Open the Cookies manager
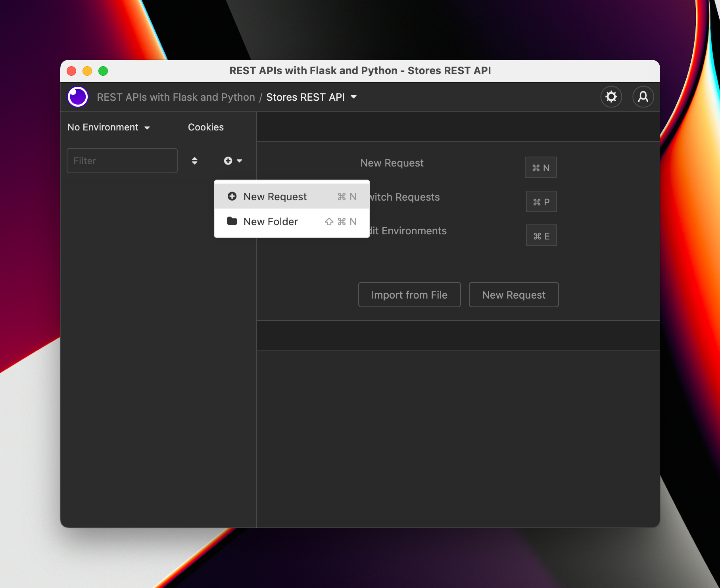This screenshot has height=588, width=720. 206,127
